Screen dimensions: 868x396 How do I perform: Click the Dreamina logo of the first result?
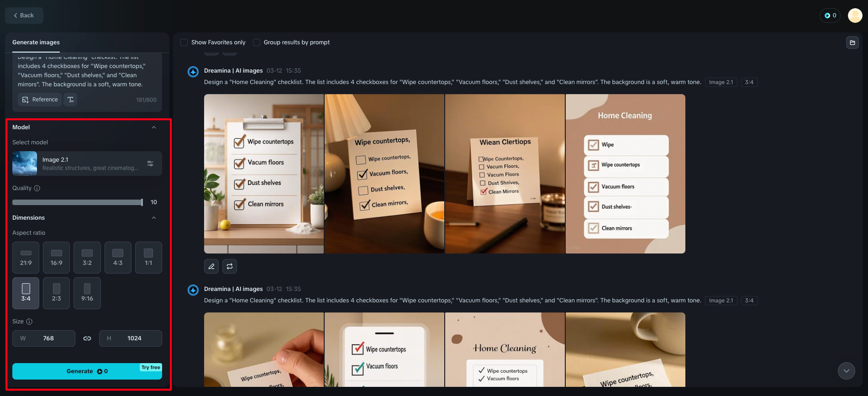pos(193,72)
